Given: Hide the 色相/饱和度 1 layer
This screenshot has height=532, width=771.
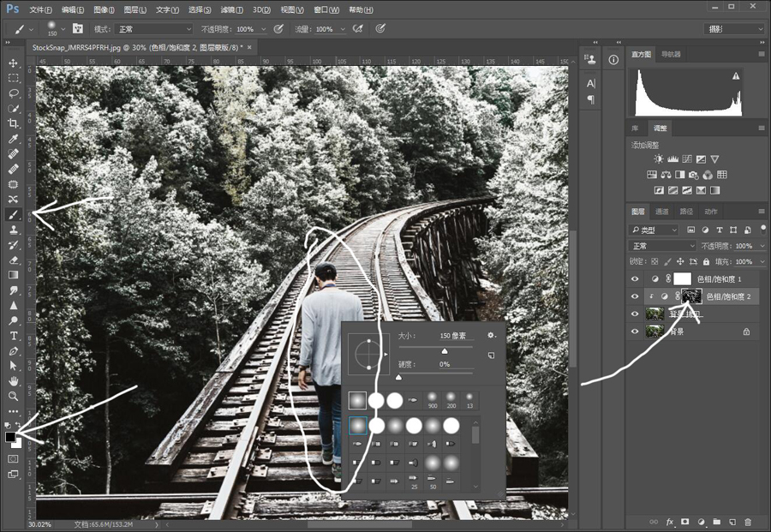Looking at the screenshot, I should tap(635, 278).
